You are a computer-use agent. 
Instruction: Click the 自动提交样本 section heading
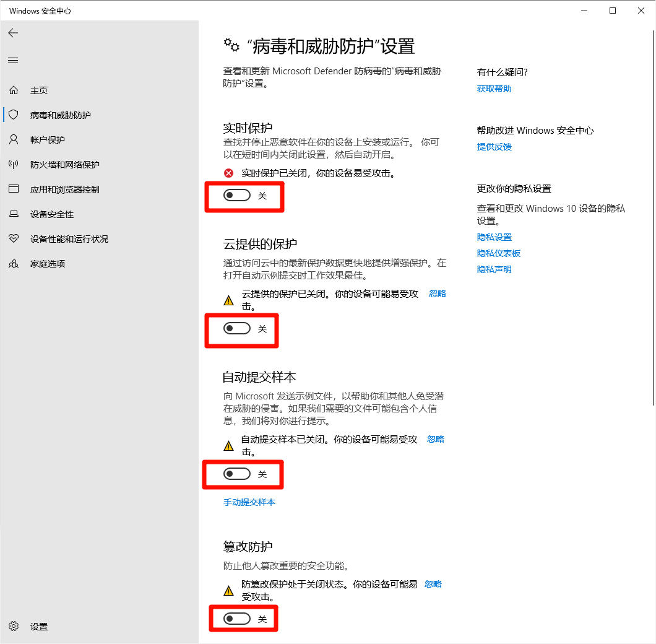(259, 377)
